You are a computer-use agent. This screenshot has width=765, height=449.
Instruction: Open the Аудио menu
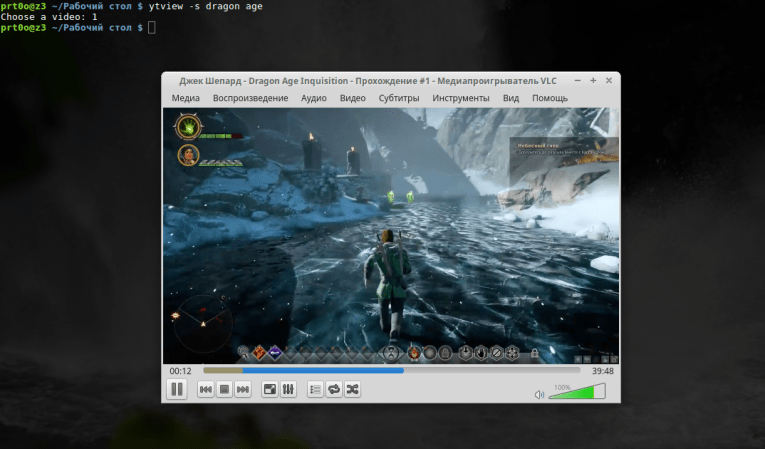click(314, 98)
